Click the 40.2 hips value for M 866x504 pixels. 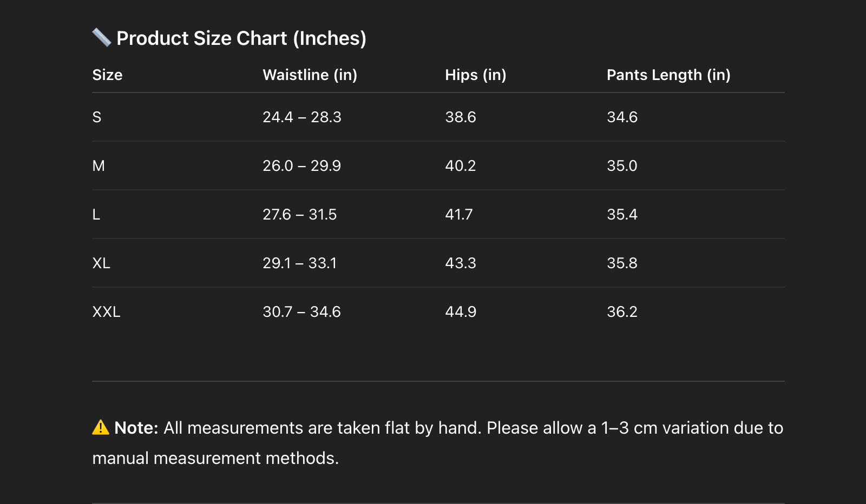click(460, 166)
